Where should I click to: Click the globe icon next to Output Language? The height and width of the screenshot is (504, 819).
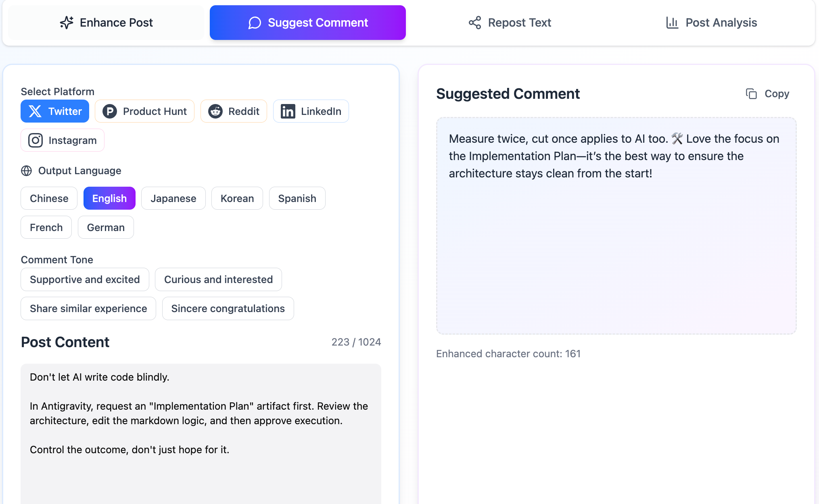tap(26, 171)
